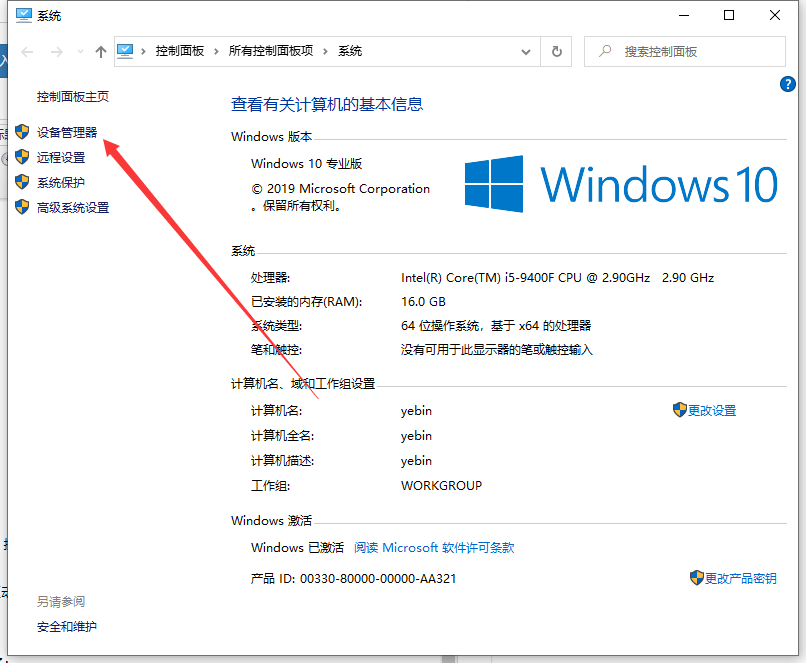Image resolution: width=806 pixels, height=663 pixels.
Task: Refresh the address bar location
Action: coord(557,51)
